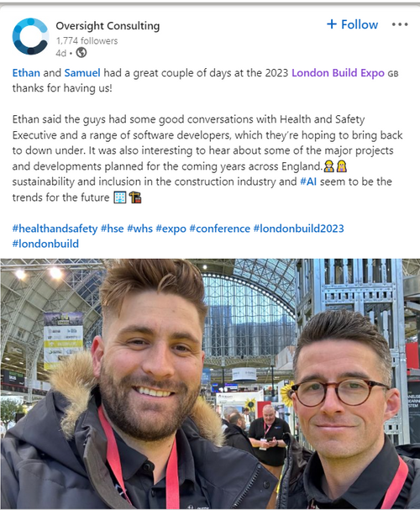Visit the London Build Expo page

(338, 72)
